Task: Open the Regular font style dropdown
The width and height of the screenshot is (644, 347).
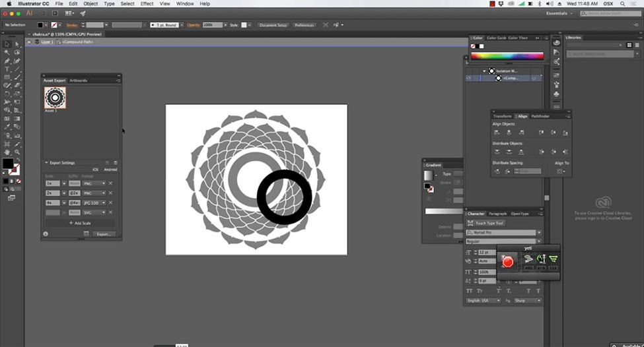Action: (x=539, y=241)
